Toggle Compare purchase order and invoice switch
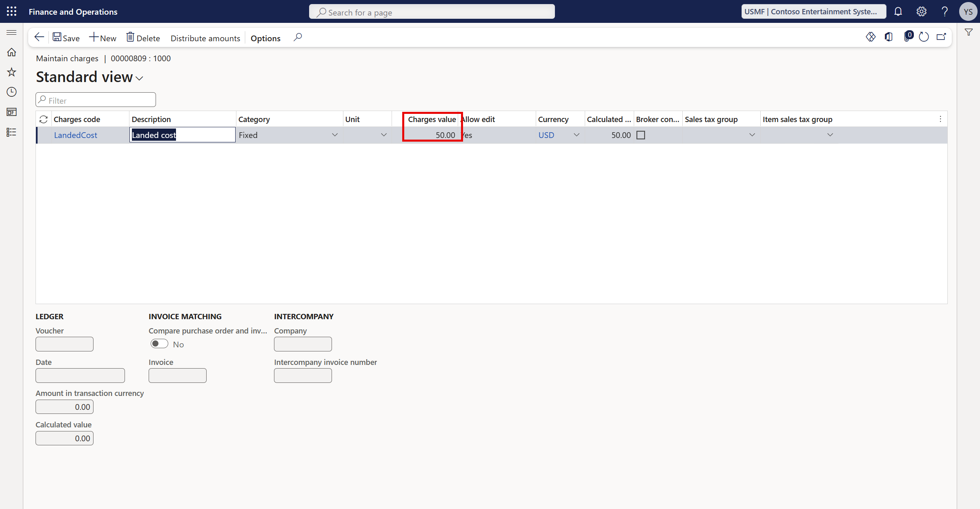Image resolution: width=980 pixels, height=509 pixels. point(159,344)
